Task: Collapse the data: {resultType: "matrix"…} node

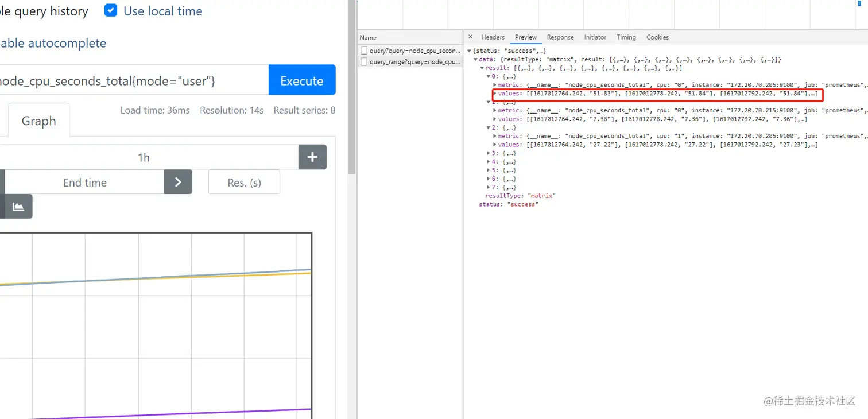Action: 475,60
